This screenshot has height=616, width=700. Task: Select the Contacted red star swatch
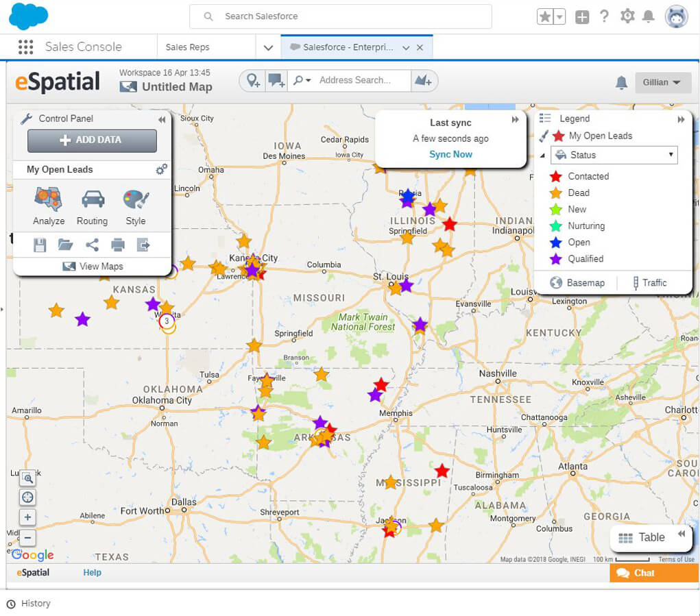pos(556,177)
